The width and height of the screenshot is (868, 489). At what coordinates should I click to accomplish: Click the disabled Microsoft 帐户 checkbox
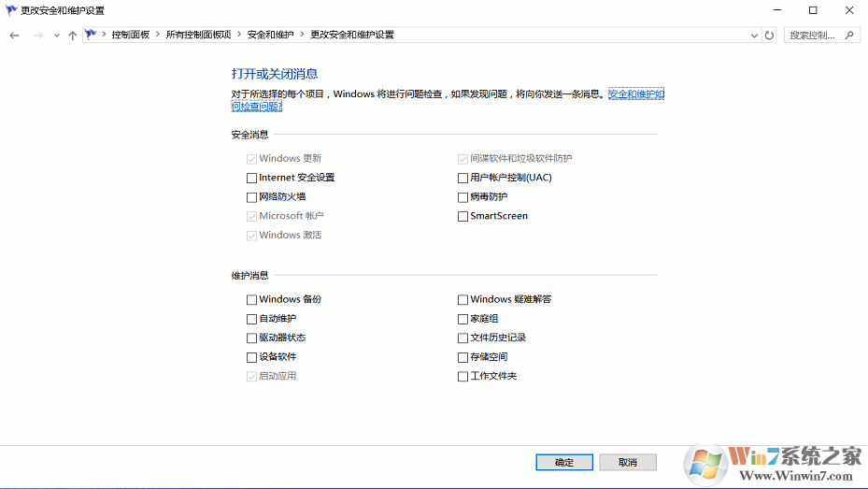coord(251,217)
